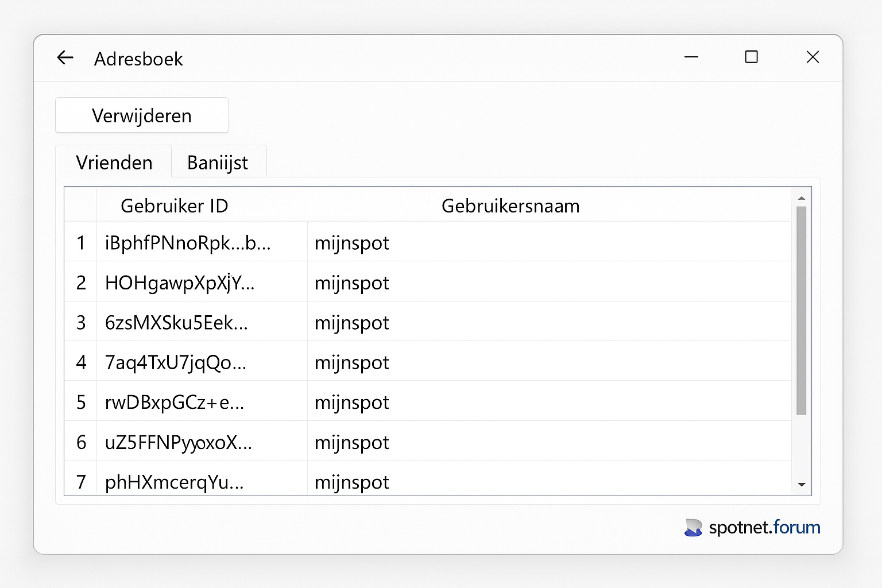The image size is (882, 588).
Task: Minimize the Adresboek window
Action: click(691, 57)
